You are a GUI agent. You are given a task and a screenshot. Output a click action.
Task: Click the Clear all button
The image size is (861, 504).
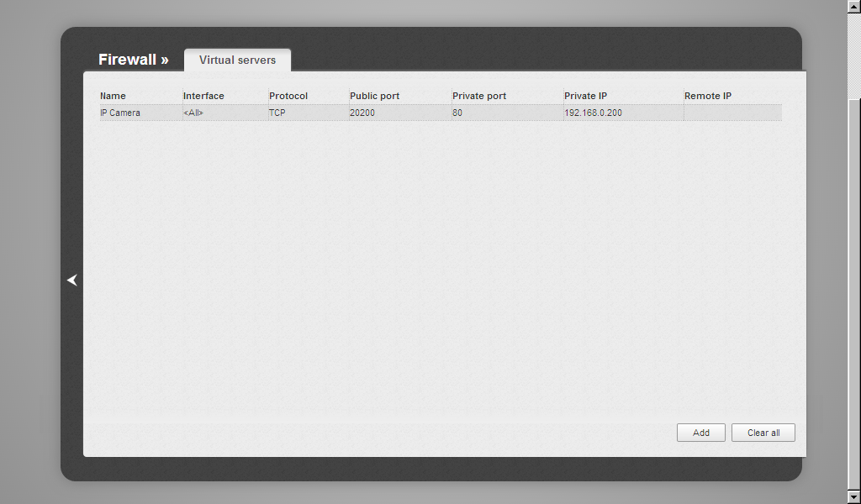click(x=763, y=433)
